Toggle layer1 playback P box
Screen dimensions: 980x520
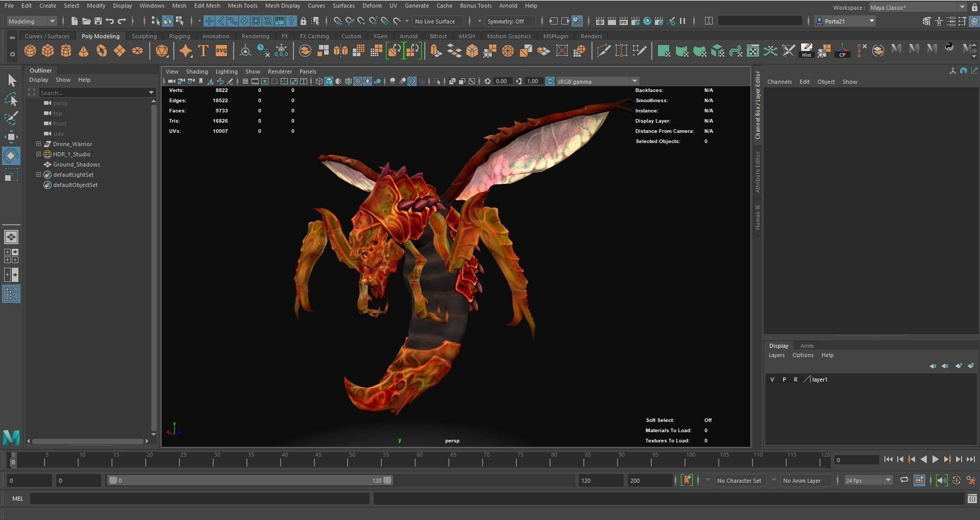click(x=784, y=380)
